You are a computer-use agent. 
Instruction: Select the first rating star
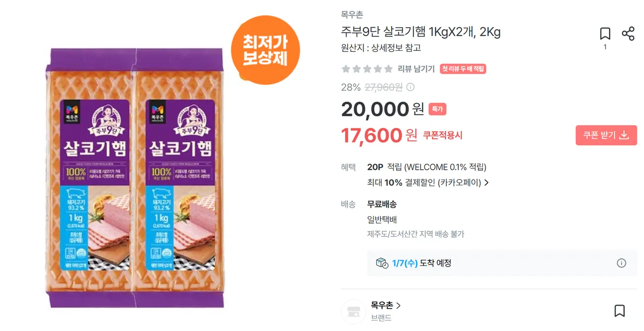[x=346, y=69]
